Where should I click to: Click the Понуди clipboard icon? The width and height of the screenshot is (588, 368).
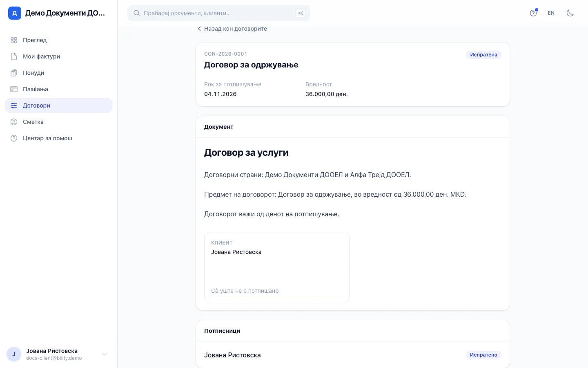pos(14,73)
